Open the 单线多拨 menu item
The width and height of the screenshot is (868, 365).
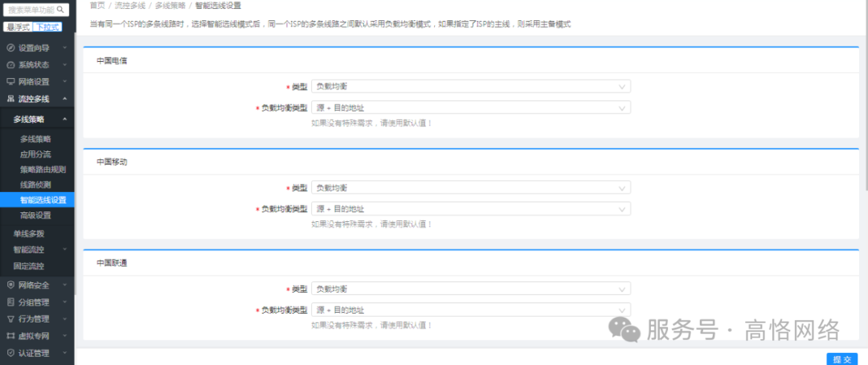click(x=28, y=234)
